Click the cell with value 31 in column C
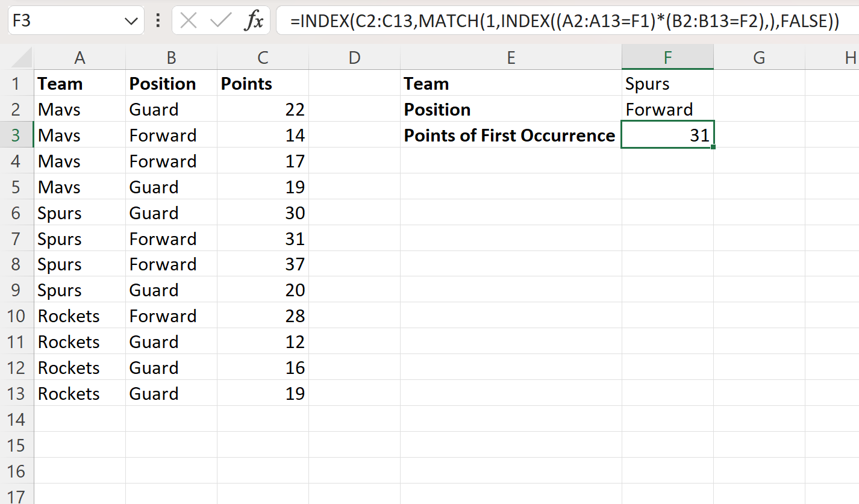The height and width of the screenshot is (504, 859). [x=263, y=238]
